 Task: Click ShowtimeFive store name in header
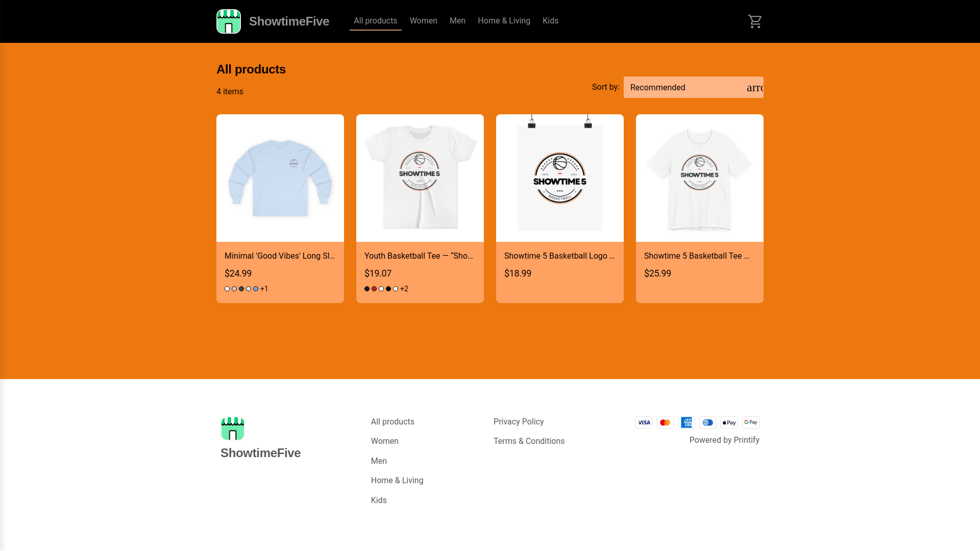(289, 21)
